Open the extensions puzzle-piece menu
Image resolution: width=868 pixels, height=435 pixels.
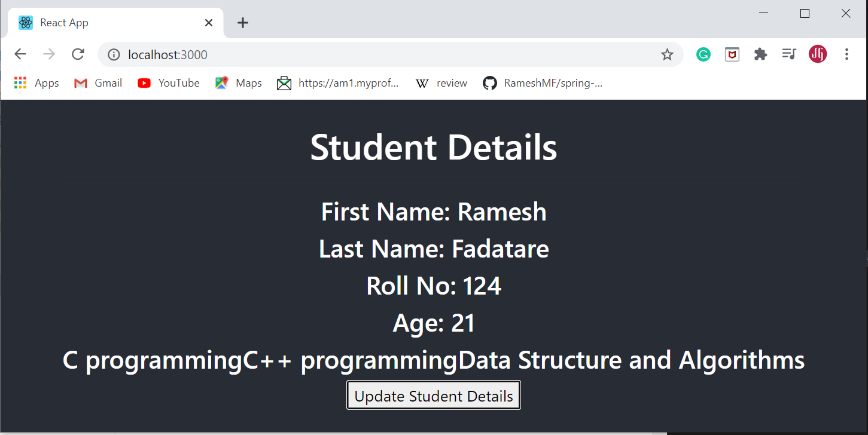coord(760,54)
